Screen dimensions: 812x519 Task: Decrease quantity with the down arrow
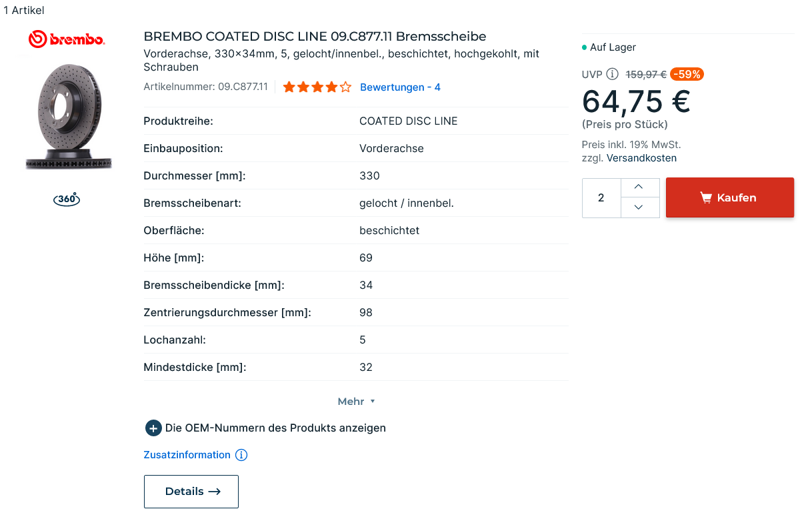pyautogui.click(x=639, y=207)
